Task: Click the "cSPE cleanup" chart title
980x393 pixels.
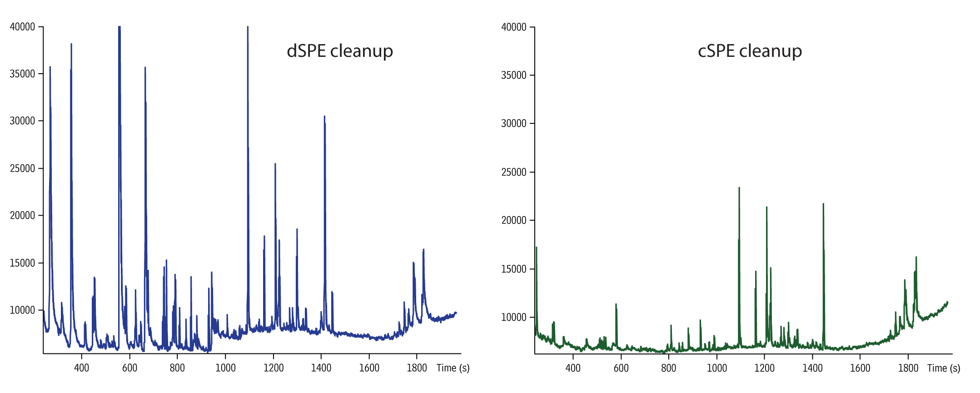Action: [750, 51]
